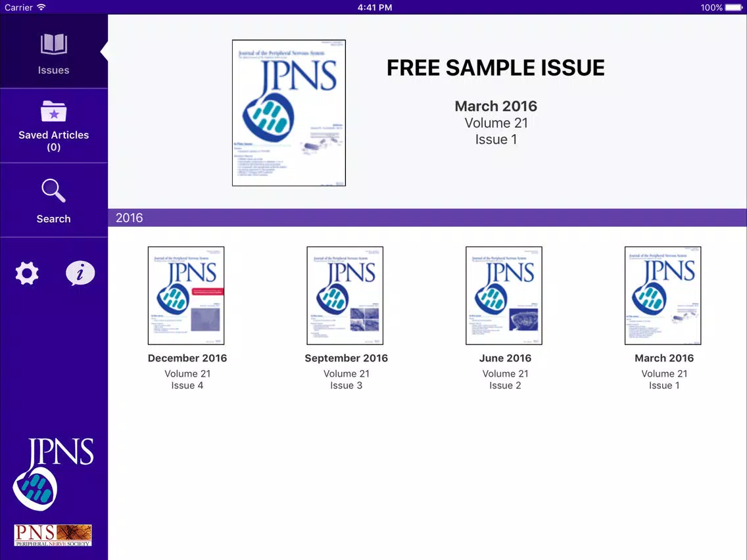Open the Issues book icon
This screenshot has height=560, width=747.
(53, 44)
